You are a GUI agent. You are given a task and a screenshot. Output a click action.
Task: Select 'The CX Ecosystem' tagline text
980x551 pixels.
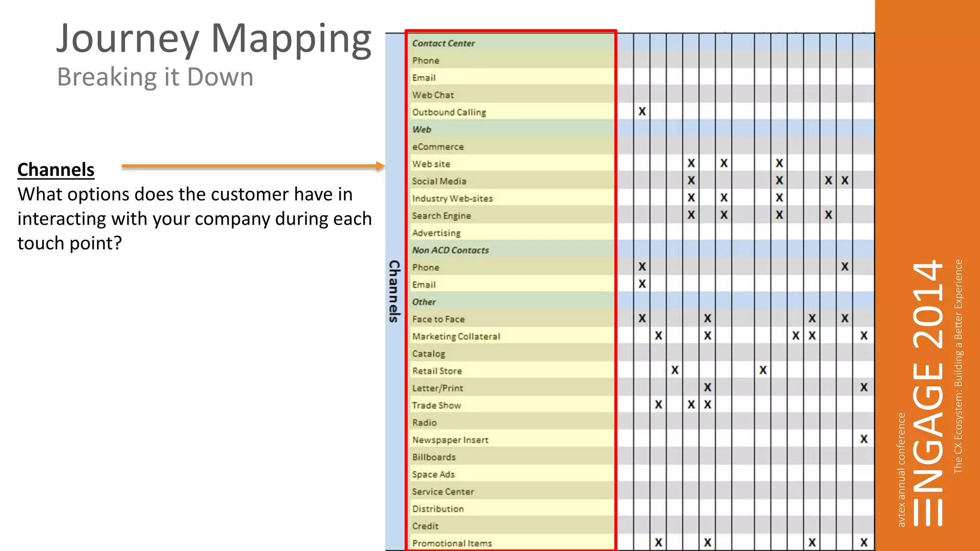pos(958,366)
